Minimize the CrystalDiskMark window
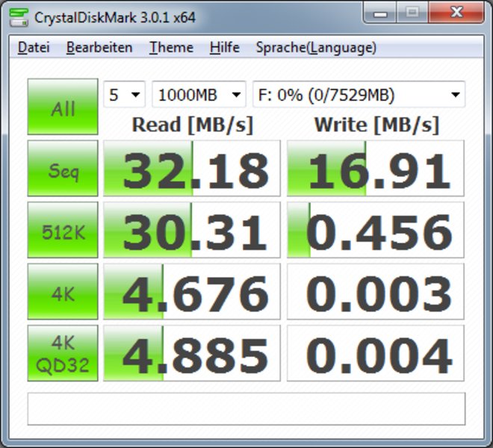The height and width of the screenshot is (448, 493). [x=380, y=13]
